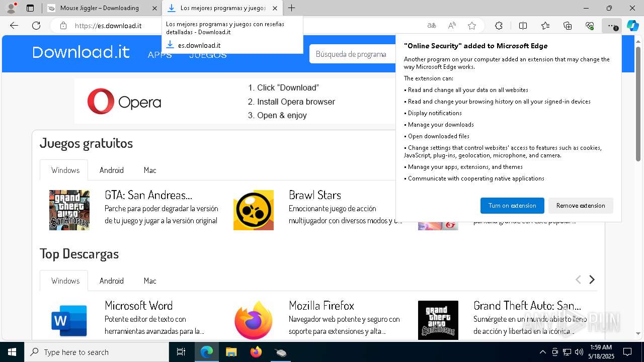Focus the Búsqueda de programa search field
The image size is (644, 362).
pos(353,54)
